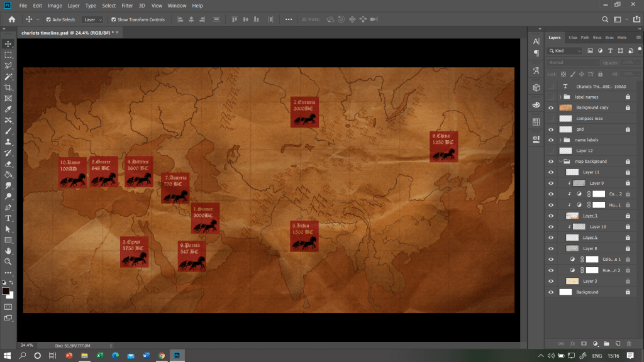Collapse the map background group
This screenshot has height=362, width=644.
(560, 162)
